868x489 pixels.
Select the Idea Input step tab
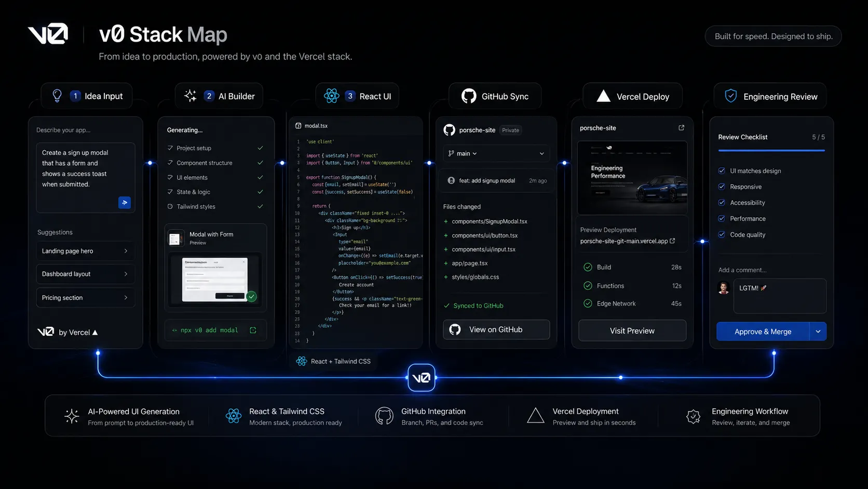(x=87, y=96)
